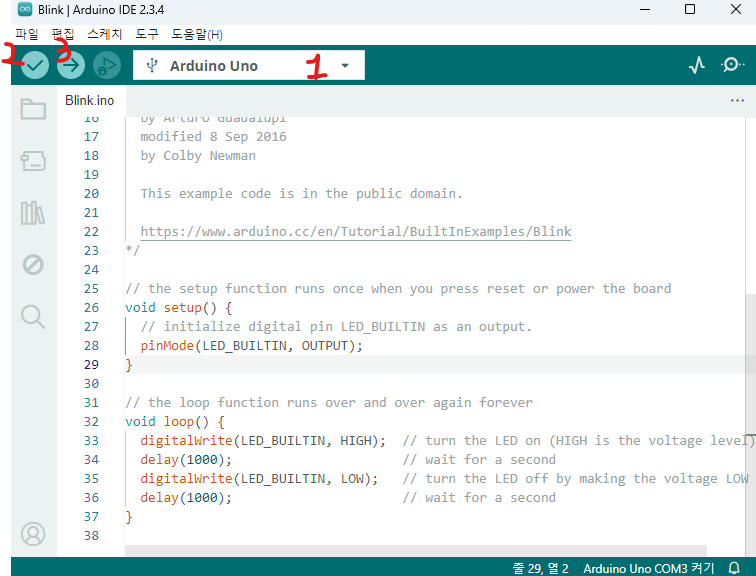Open the Library Manager books icon
This screenshot has height=576, width=756.
pos(33,213)
